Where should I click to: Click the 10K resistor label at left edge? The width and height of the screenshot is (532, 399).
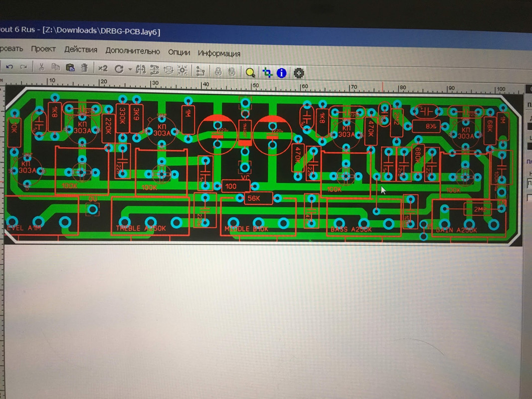tap(14, 128)
